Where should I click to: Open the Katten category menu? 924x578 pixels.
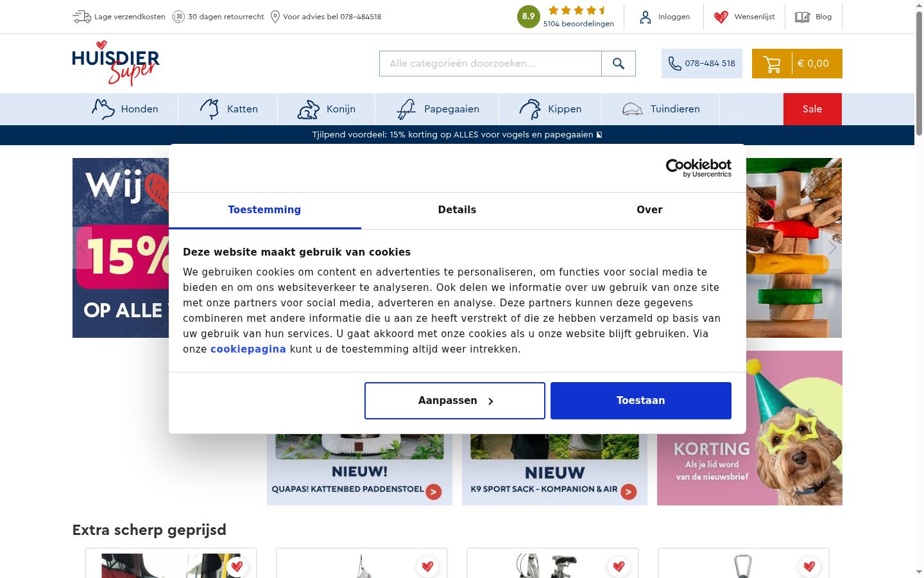click(x=228, y=109)
